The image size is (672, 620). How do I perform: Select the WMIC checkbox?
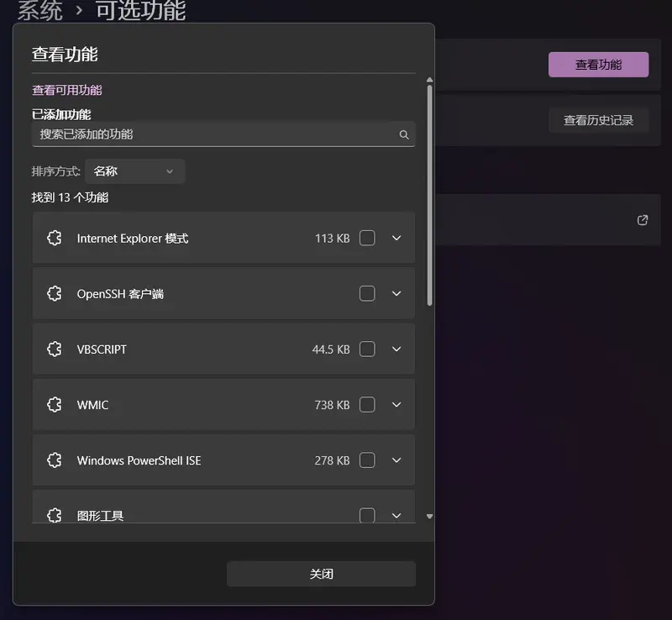click(x=367, y=404)
